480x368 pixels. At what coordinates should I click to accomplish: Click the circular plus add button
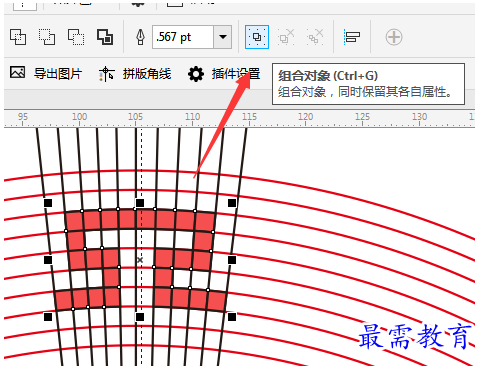pos(394,37)
